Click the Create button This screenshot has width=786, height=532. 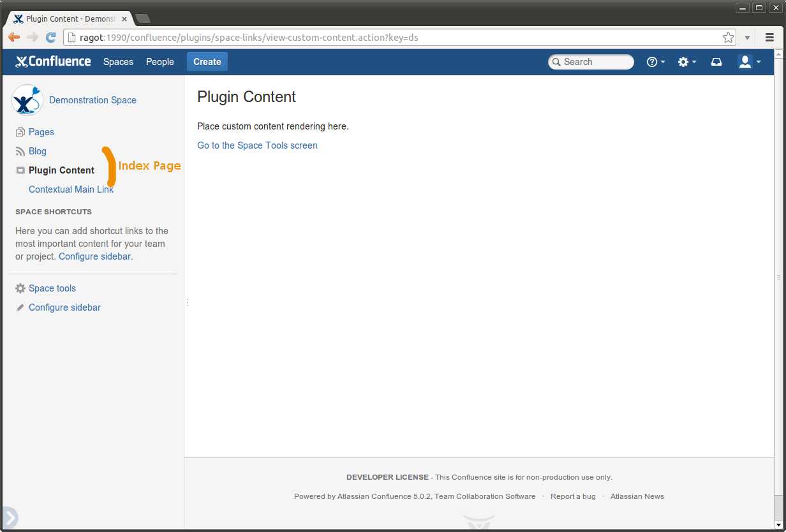pos(207,61)
